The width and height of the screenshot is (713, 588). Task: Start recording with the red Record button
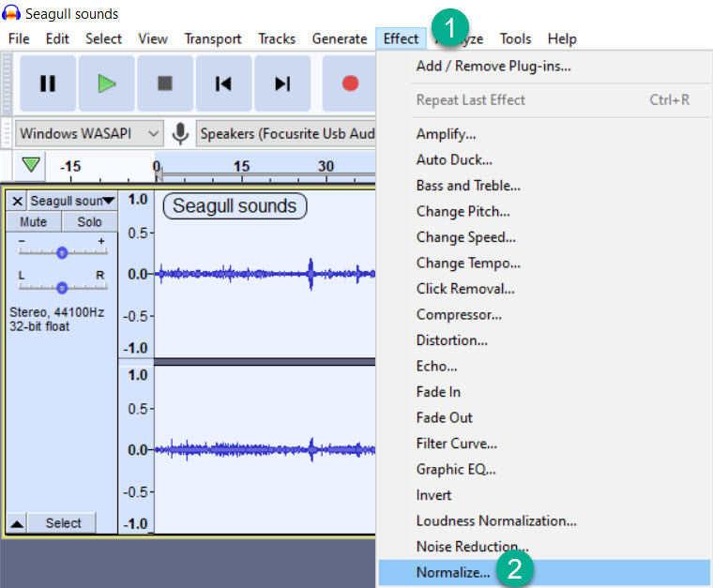coord(350,83)
